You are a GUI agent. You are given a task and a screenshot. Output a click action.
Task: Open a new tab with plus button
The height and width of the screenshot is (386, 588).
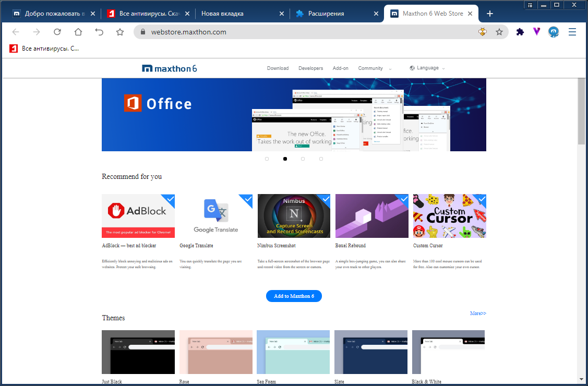(490, 14)
